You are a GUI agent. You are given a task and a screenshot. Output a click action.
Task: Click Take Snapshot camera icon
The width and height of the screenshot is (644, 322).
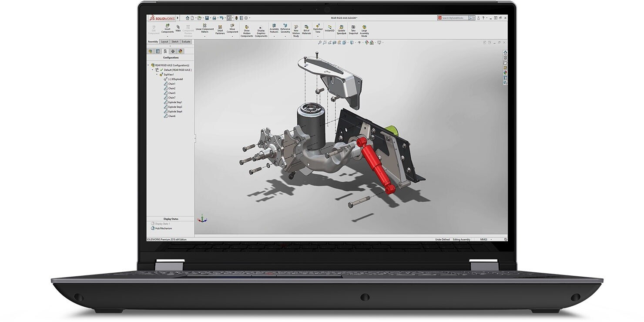click(x=353, y=29)
